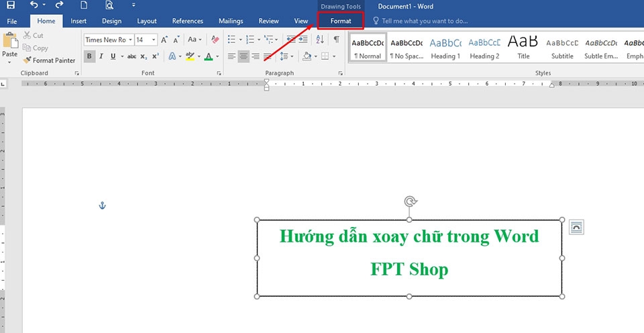This screenshot has width=644, height=333.
Task: Open the Clipboard pane launcher
Action: pos(76,73)
